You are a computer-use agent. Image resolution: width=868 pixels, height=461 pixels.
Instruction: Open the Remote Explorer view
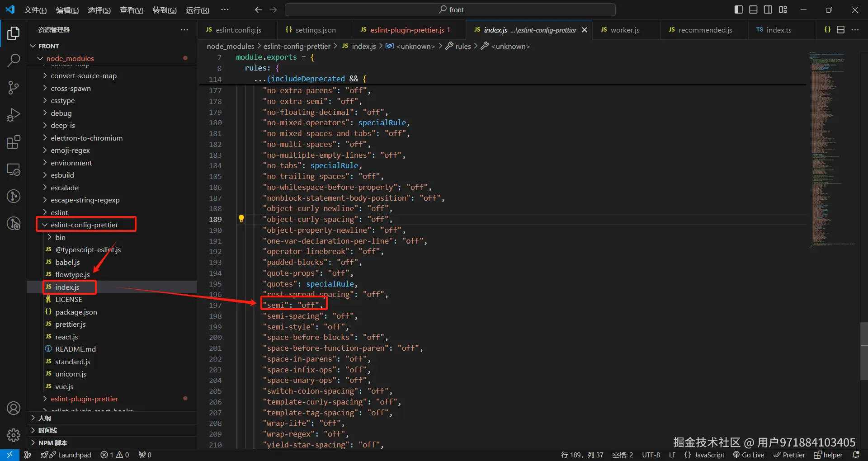pyautogui.click(x=14, y=169)
